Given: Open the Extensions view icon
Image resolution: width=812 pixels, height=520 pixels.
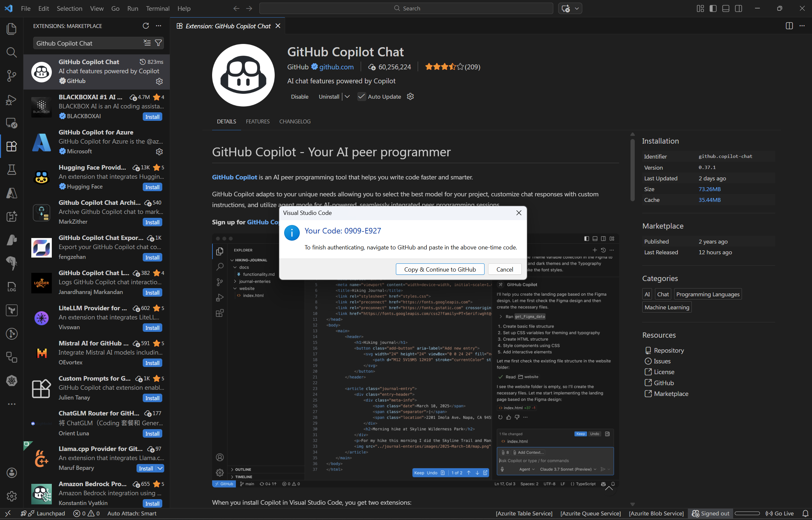Looking at the screenshot, I should 11,146.
